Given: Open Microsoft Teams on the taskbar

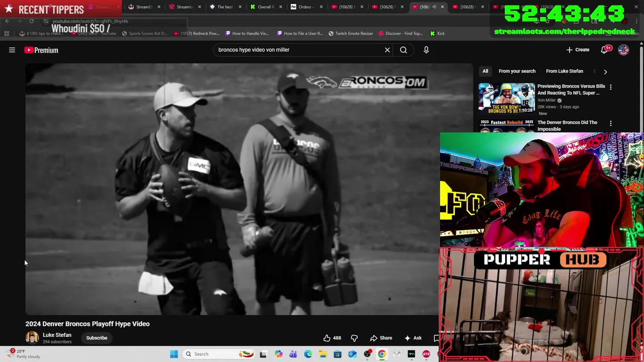Looking at the screenshot, I should tap(293, 354).
